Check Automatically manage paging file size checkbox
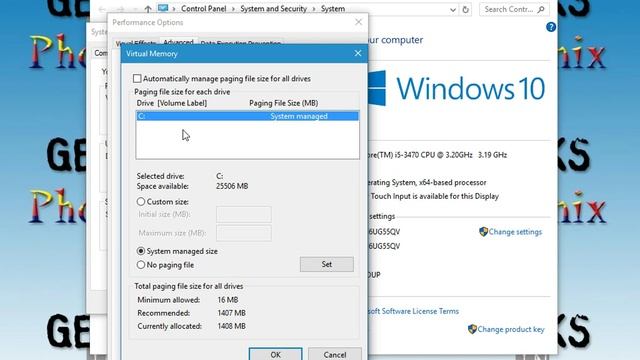The height and width of the screenshot is (360, 640). [137, 78]
